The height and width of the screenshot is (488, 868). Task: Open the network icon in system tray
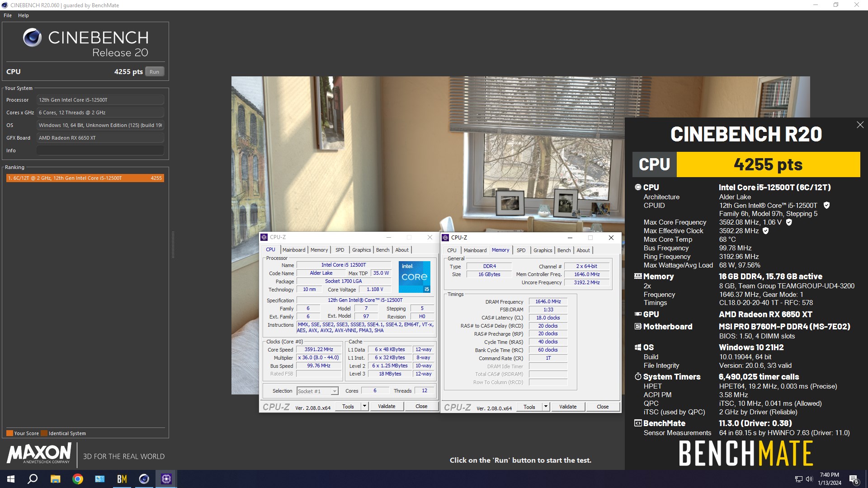click(798, 479)
